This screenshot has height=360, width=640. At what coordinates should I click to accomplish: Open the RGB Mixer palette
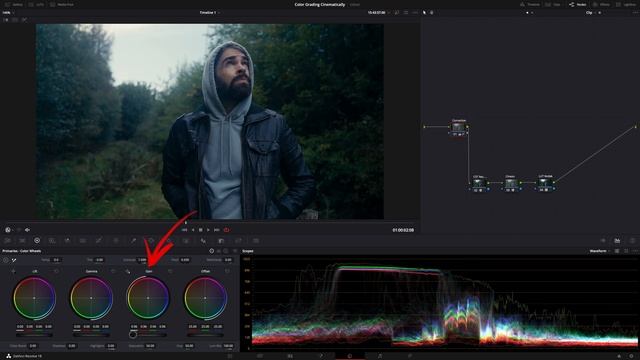coord(67,241)
